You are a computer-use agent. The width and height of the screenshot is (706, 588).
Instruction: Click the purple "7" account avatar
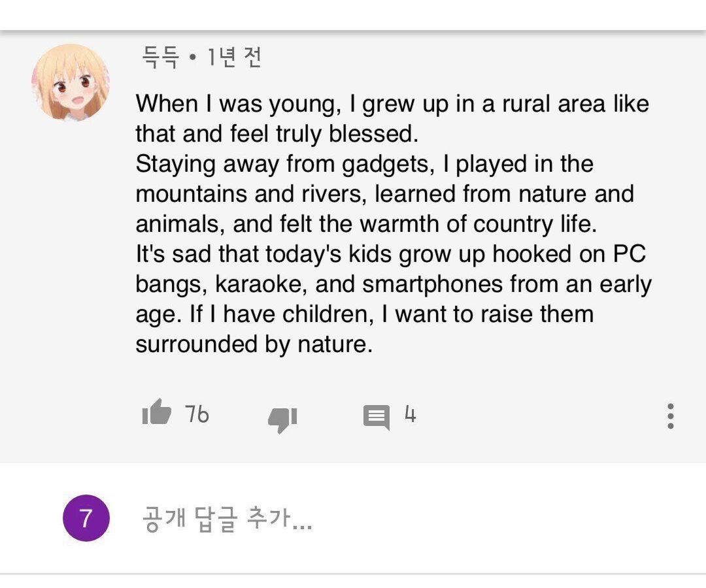86,519
